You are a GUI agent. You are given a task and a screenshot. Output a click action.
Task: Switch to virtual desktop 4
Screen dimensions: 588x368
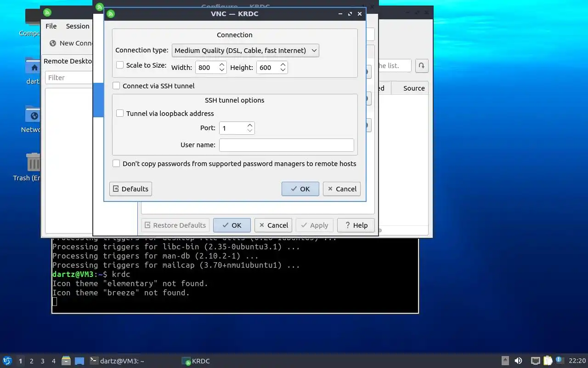point(54,361)
